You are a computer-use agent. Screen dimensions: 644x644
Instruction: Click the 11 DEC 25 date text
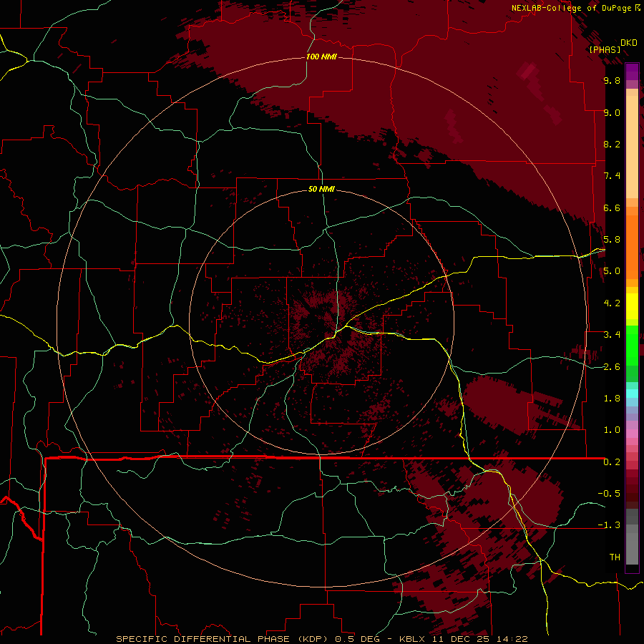click(462, 639)
